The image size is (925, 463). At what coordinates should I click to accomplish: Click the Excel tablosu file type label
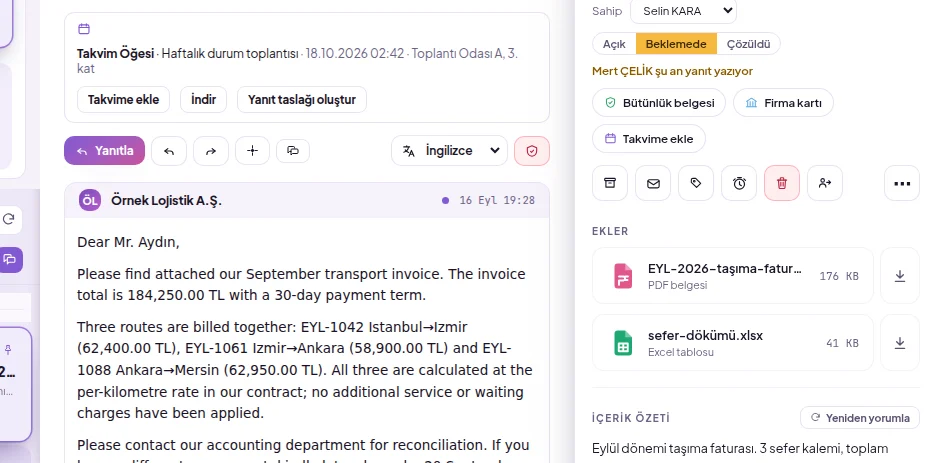coord(681,352)
